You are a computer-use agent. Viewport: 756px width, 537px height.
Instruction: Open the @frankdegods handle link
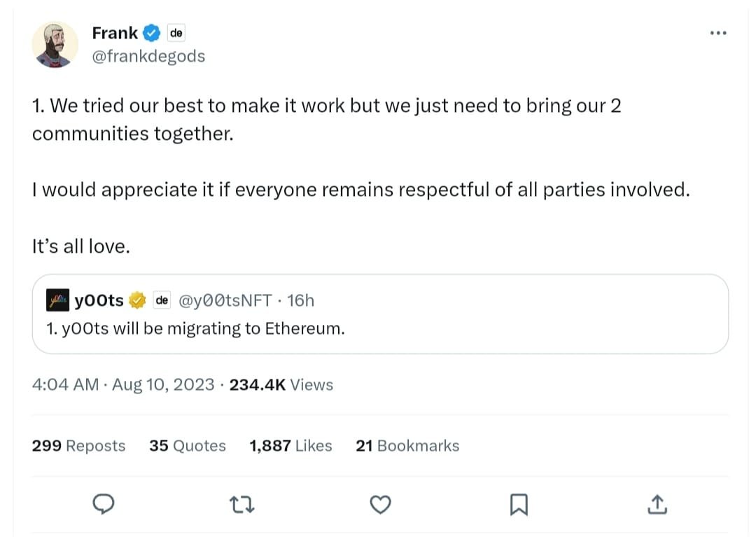tap(148, 56)
